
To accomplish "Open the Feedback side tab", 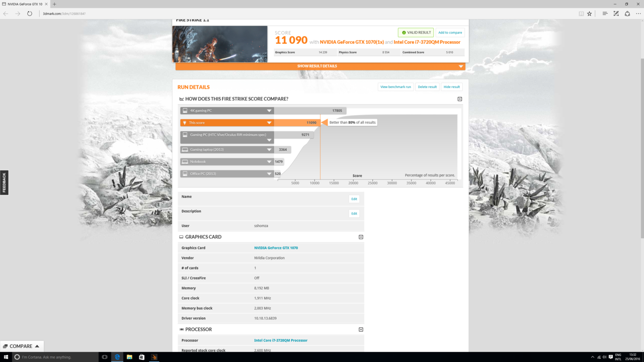I will [x=4, y=183].
